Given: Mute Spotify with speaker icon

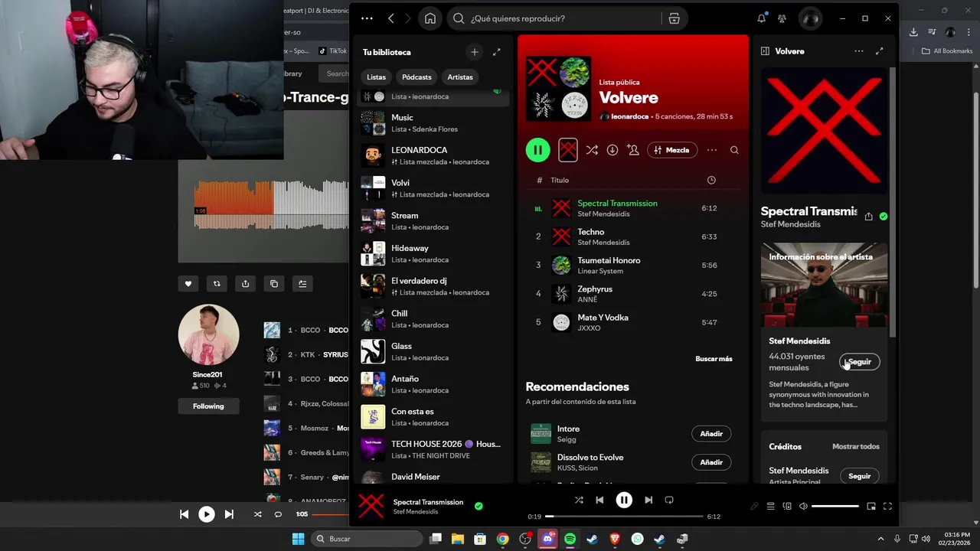Looking at the screenshot, I should point(803,506).
